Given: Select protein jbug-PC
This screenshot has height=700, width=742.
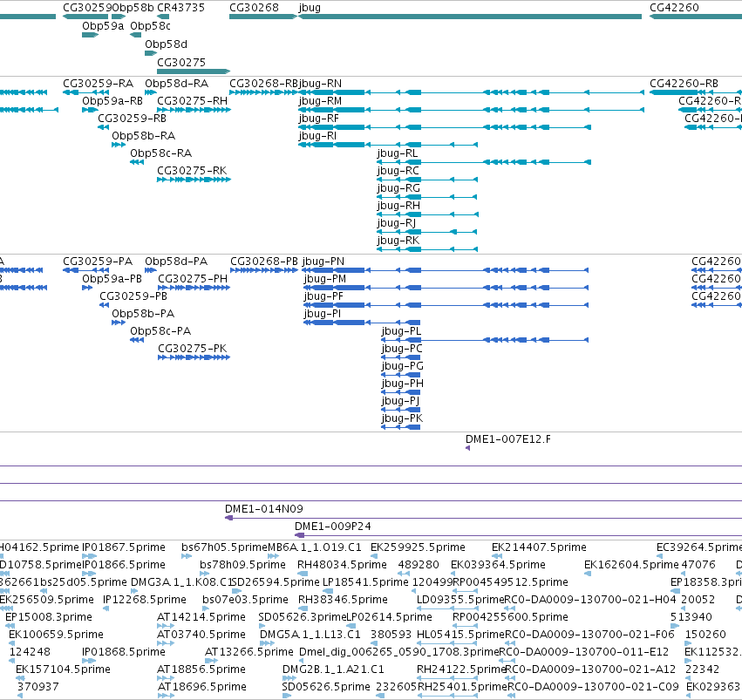Looking at the screenshot, I should (x=402, y=349).
